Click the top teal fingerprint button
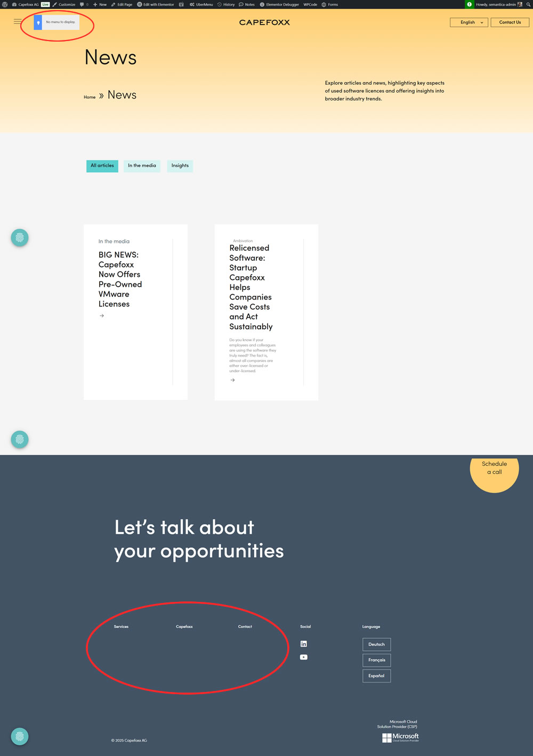533x756 pixels. pyautogui.click(x=20, y=238)
